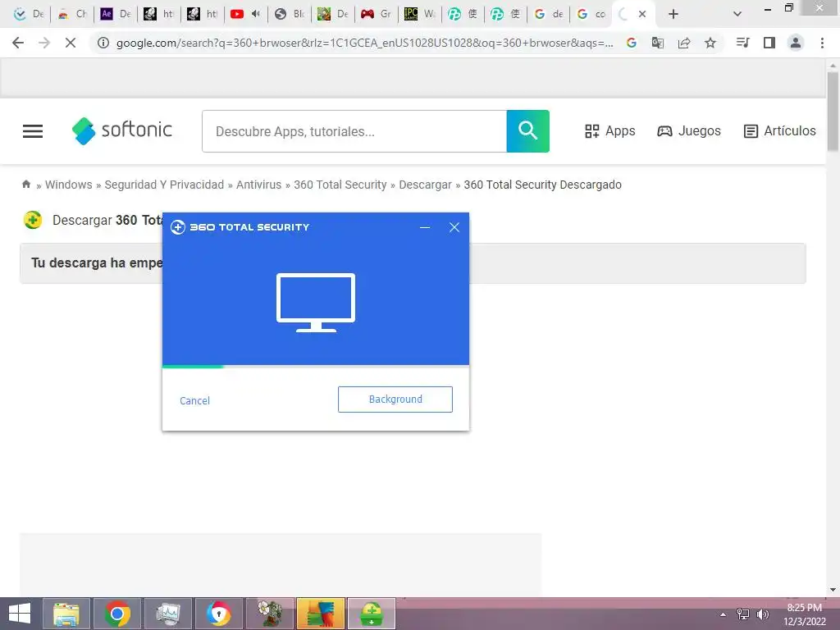Screen dimensions: 840x630
Task: Open the Antivirus breadcrumb link
Action: coord(258,185)
